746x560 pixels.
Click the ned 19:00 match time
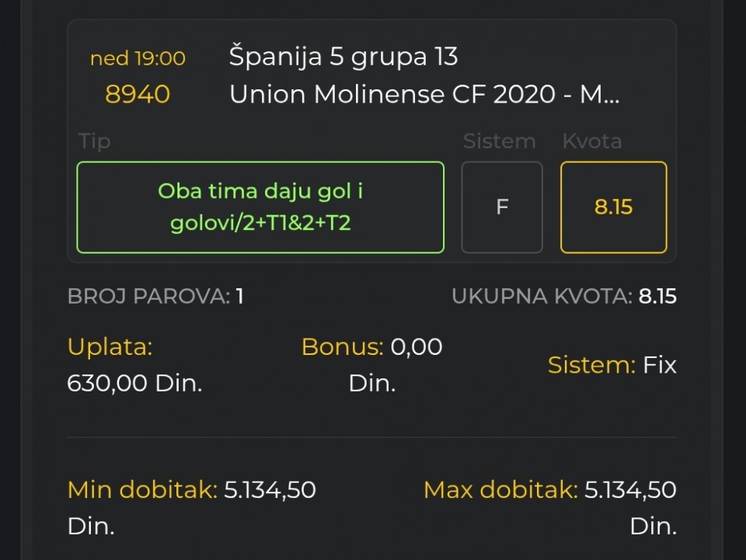tap(138, 58)
